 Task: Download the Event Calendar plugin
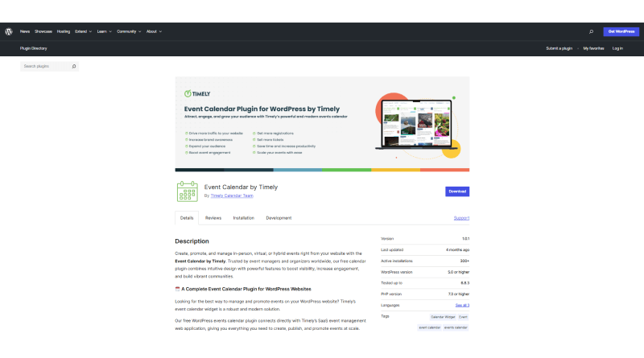457,191
